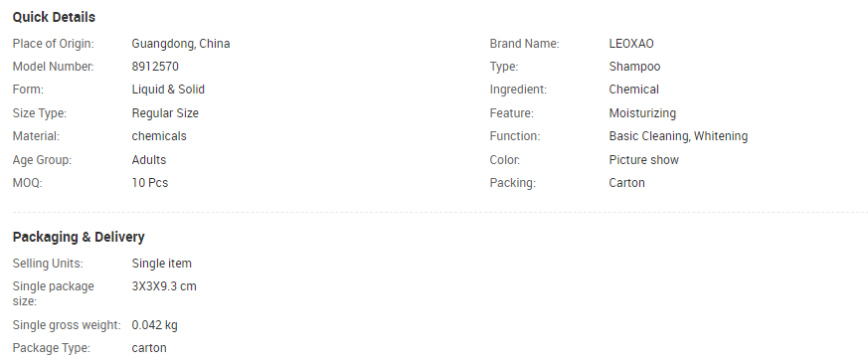Click the LEOXAO brand name value
This screenshot has height=364, width=868.
631,44
